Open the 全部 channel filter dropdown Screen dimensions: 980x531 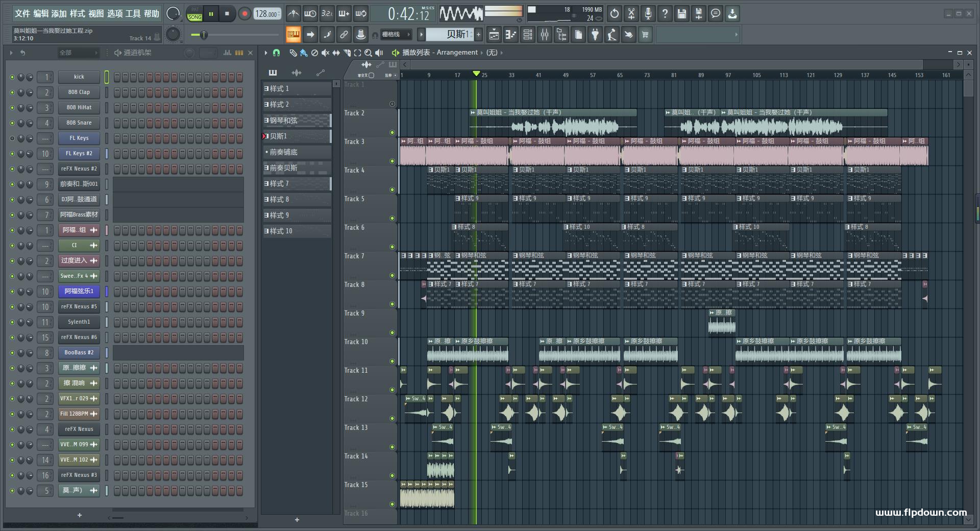point(78,53)
